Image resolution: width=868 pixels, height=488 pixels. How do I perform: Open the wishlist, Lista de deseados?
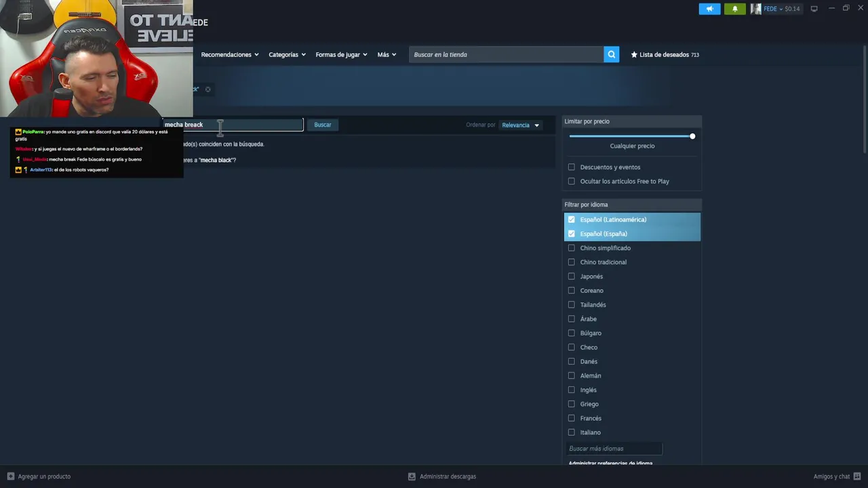(x=665, y=55)
